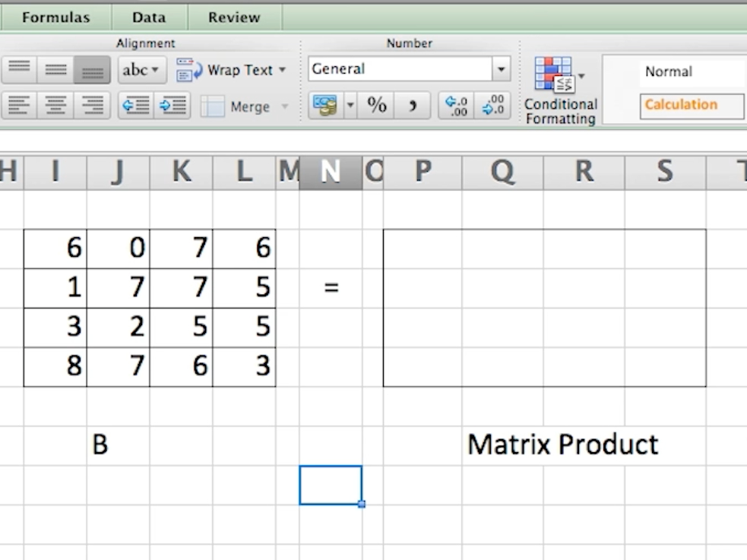
Task: Center text horizontally
Action: [55, 106]
